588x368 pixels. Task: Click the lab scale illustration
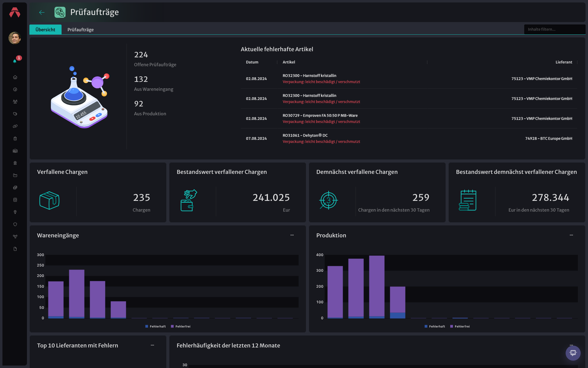point(80,97)
